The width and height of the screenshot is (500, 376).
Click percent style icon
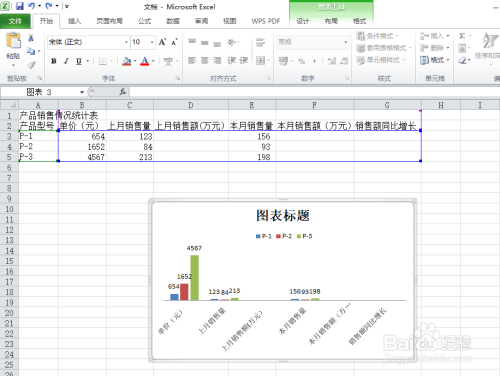tap(302, 61)
